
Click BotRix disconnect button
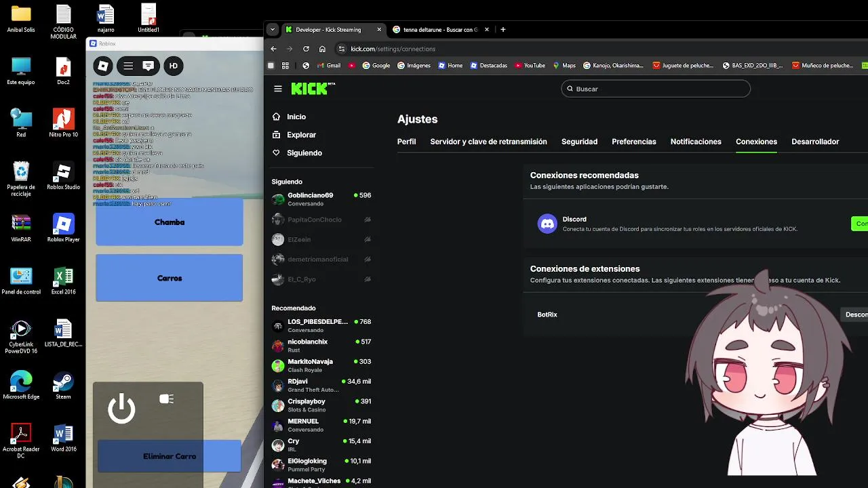(856, 314)
